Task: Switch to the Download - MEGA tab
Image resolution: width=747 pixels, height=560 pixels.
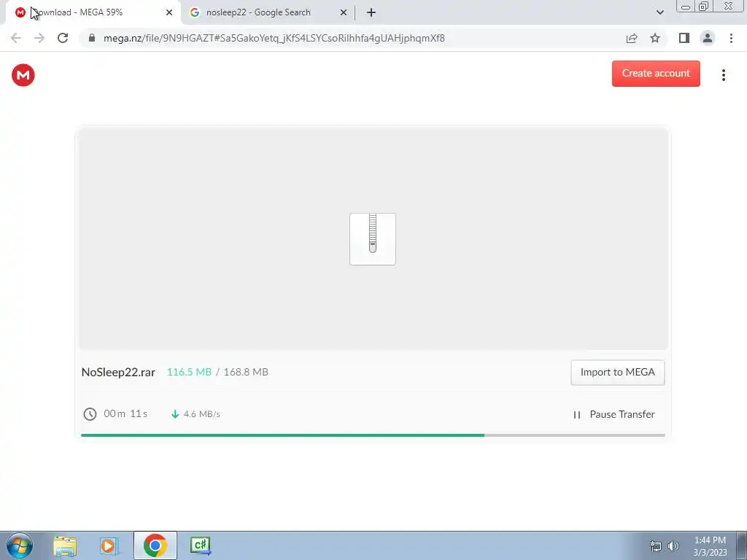Action: tap(93, 13)
